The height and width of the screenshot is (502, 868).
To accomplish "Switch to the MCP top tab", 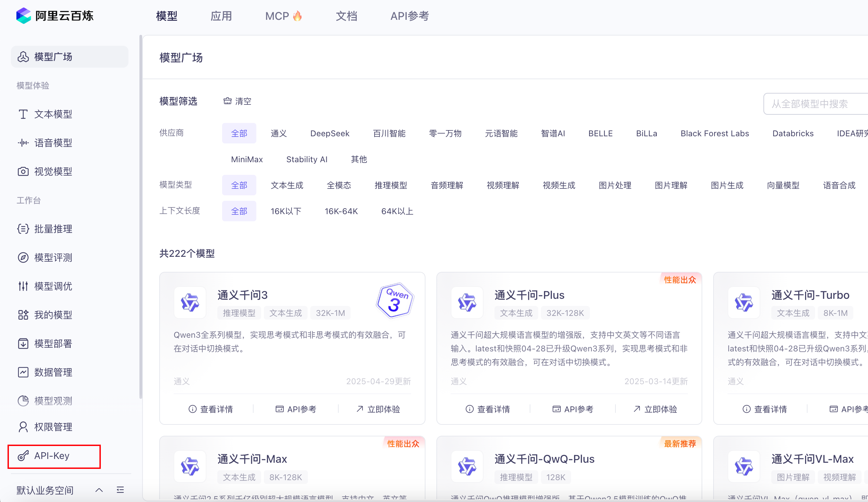I will 284,16.
